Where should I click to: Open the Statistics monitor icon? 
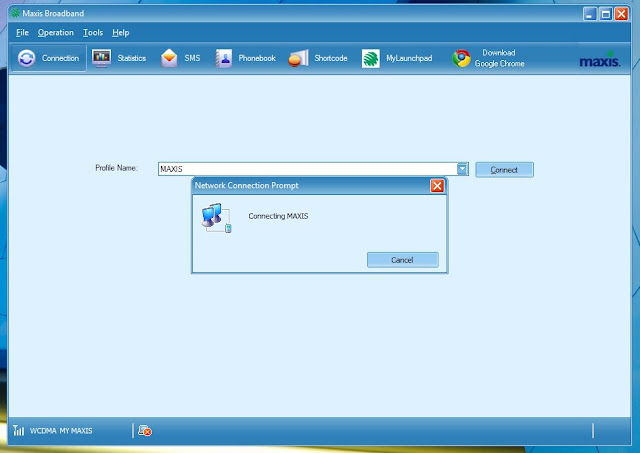tap(101, 58)
